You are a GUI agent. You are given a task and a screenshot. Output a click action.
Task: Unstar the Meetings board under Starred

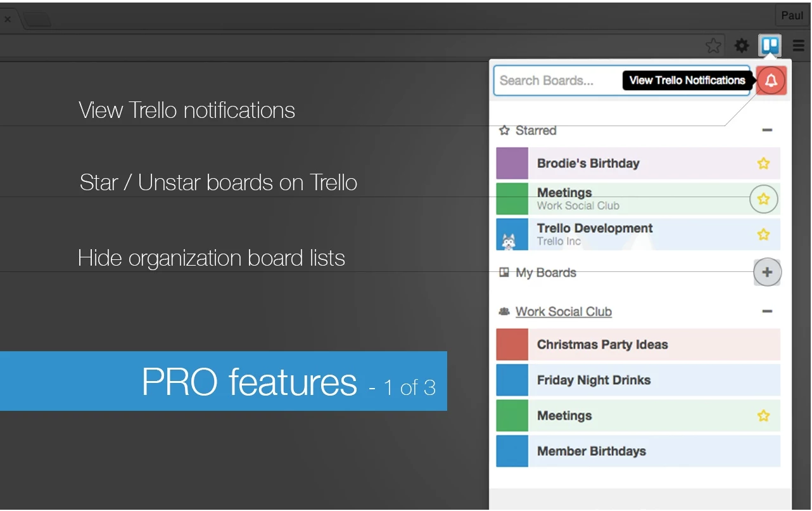click(763, 198)
